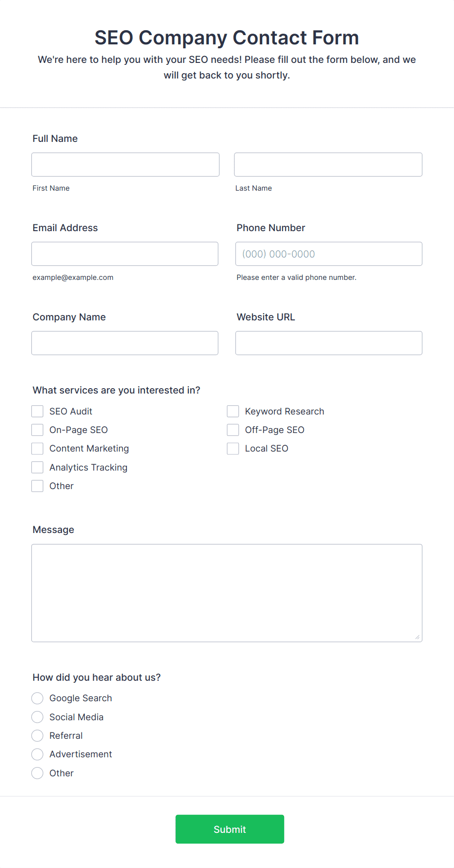The width and height of the screenshot is (454, 868).
Task: Click the green Submit button
Action: [x=230, y=829]
